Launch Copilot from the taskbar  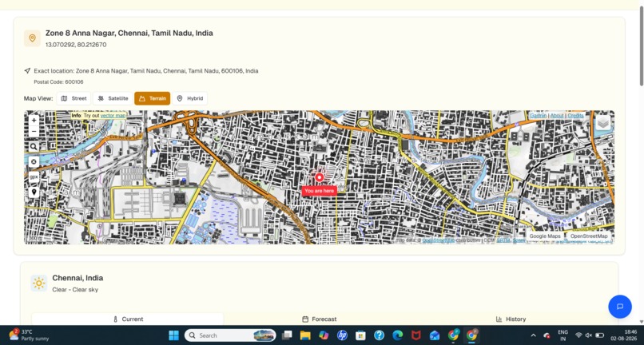[x=324, y=335]
